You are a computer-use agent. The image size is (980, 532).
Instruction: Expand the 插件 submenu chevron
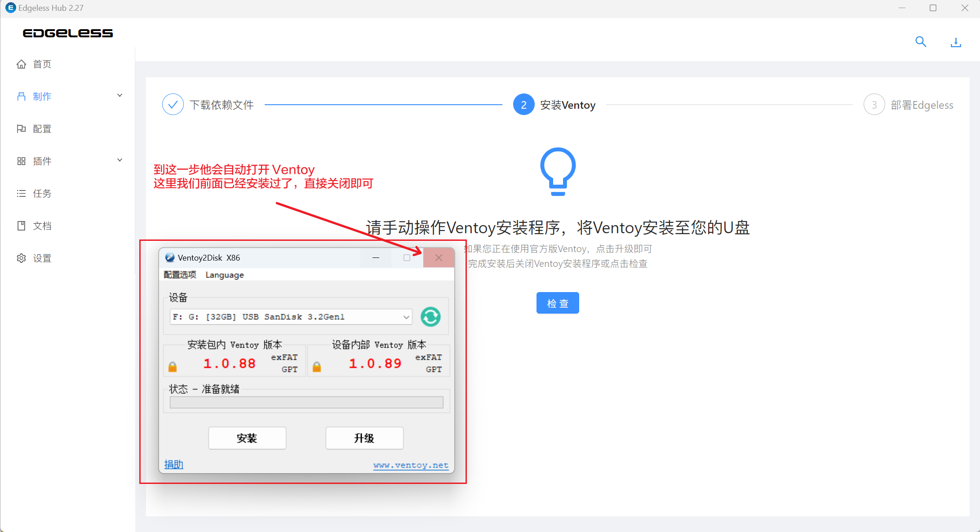120,160
